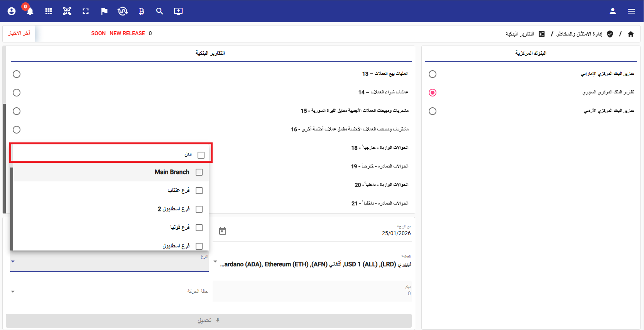Screen dimensions: 644x330
Task: Select the UAE central bank reports radio
Action: click(x=433, y=74)
